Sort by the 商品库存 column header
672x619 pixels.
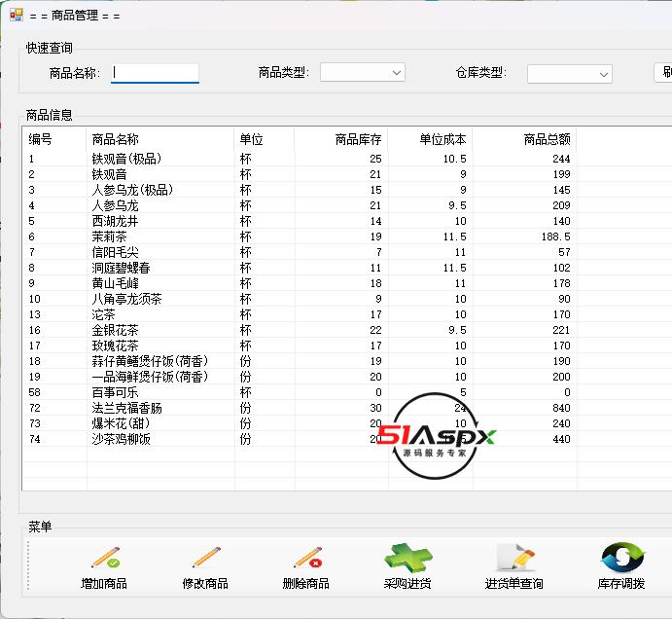(341, 139)
